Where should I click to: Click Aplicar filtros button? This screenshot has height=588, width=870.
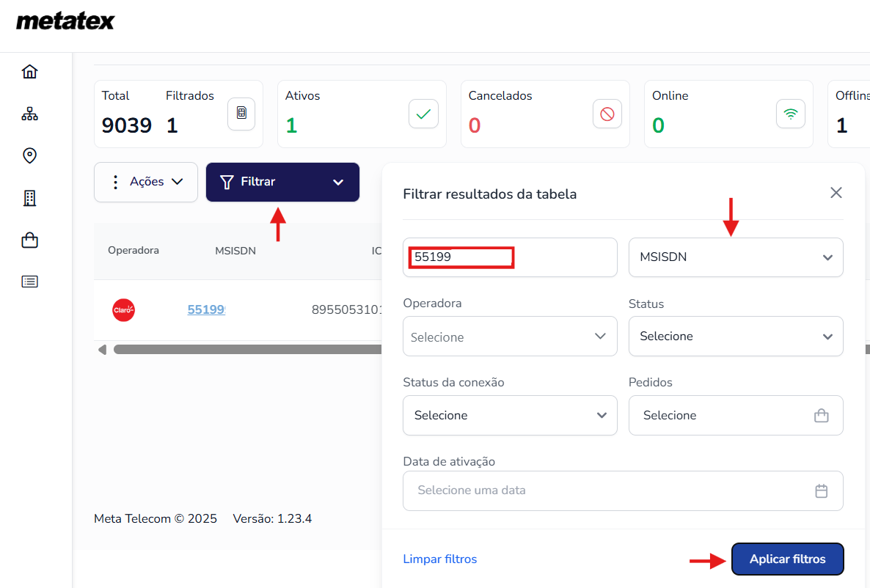point(788,559)
